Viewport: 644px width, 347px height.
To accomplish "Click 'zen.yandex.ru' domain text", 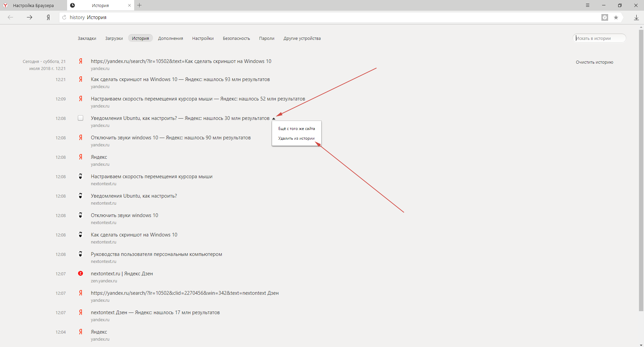I will point(104,281).
